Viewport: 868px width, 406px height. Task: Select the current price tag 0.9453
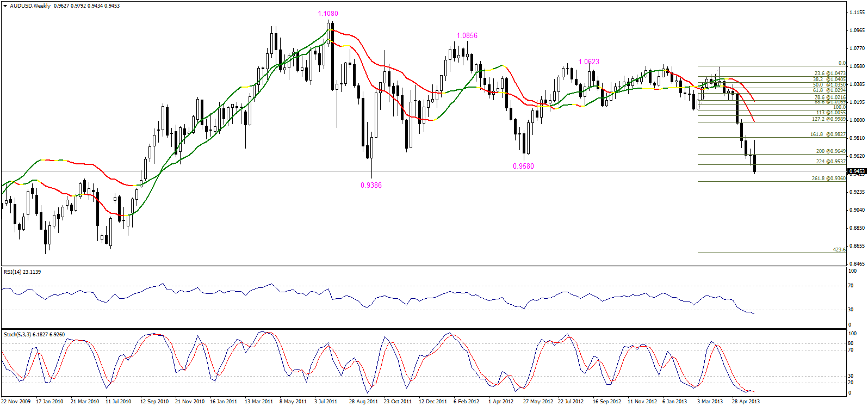pyautogui.click(x=857, y=171)
